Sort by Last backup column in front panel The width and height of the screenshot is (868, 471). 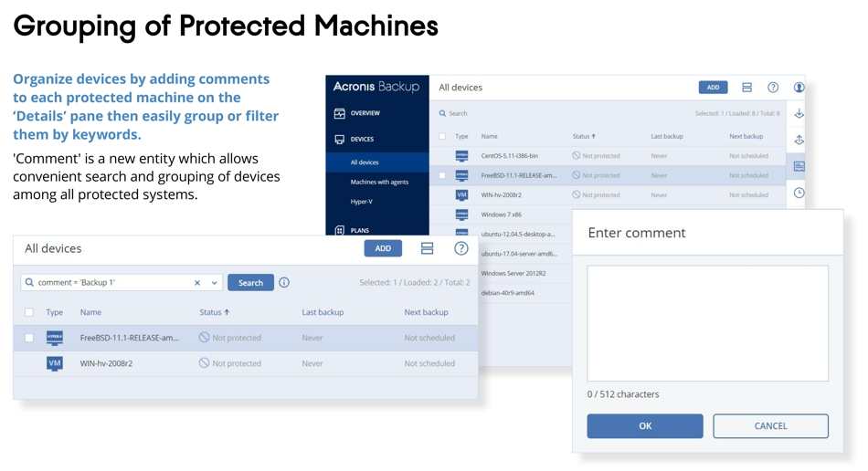[x=323, y=312]
